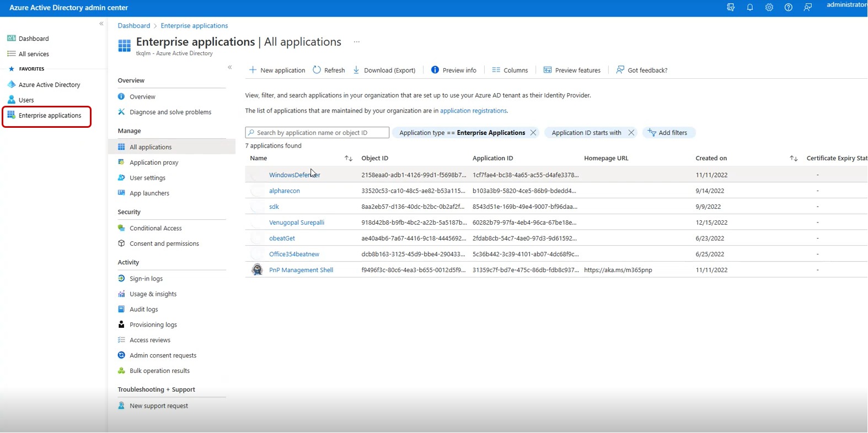The width and height of the screenshot is (868, 433).
Task: Open Access reviews
Action: pos(150,341)
